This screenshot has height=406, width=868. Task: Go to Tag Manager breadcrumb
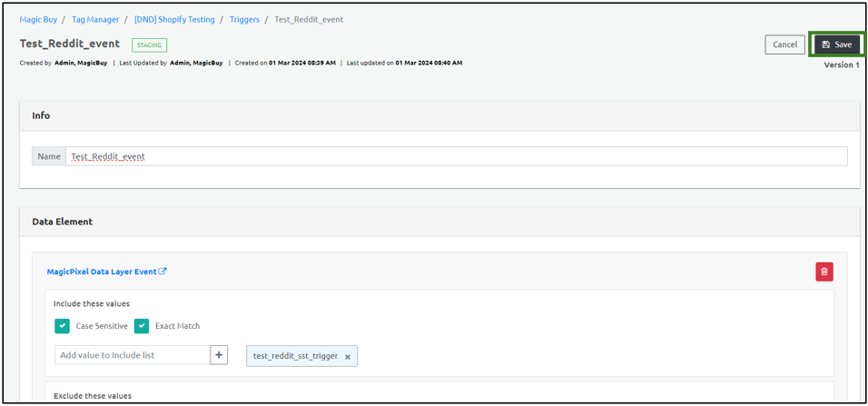pos(95,19)
